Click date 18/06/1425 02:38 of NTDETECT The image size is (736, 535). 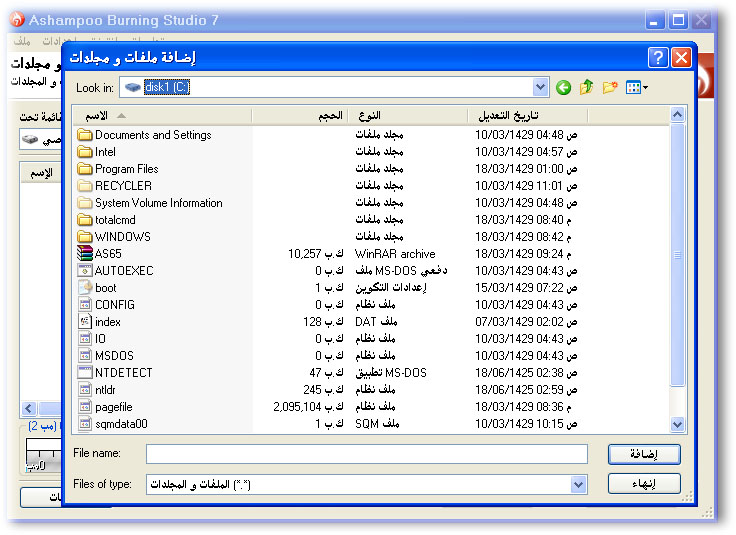tap(526, 373)
